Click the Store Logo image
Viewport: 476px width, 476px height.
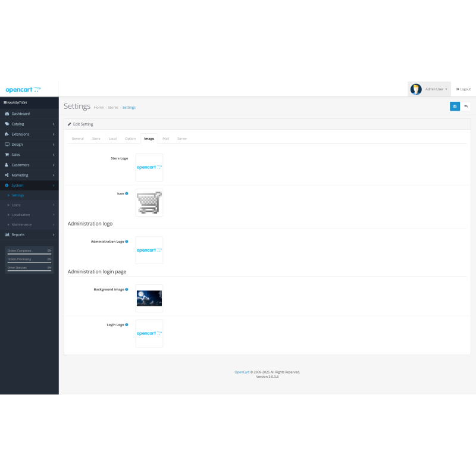149,167
